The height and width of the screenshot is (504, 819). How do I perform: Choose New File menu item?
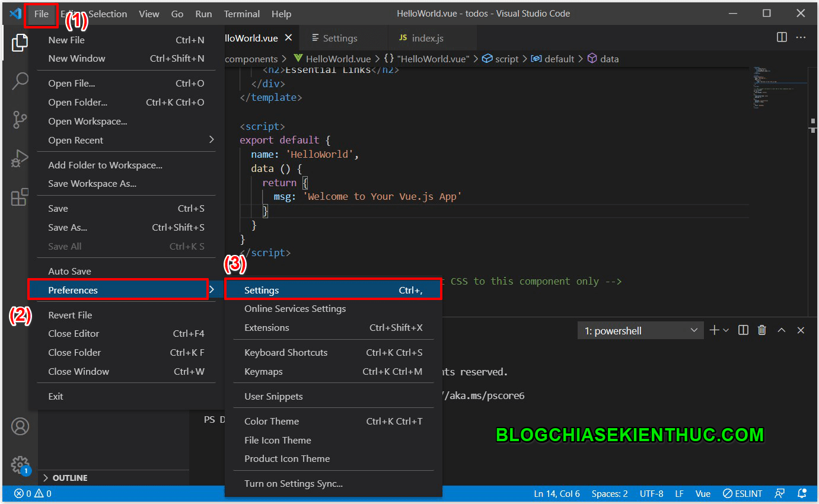pyautogui.click(x=126, y=40)
